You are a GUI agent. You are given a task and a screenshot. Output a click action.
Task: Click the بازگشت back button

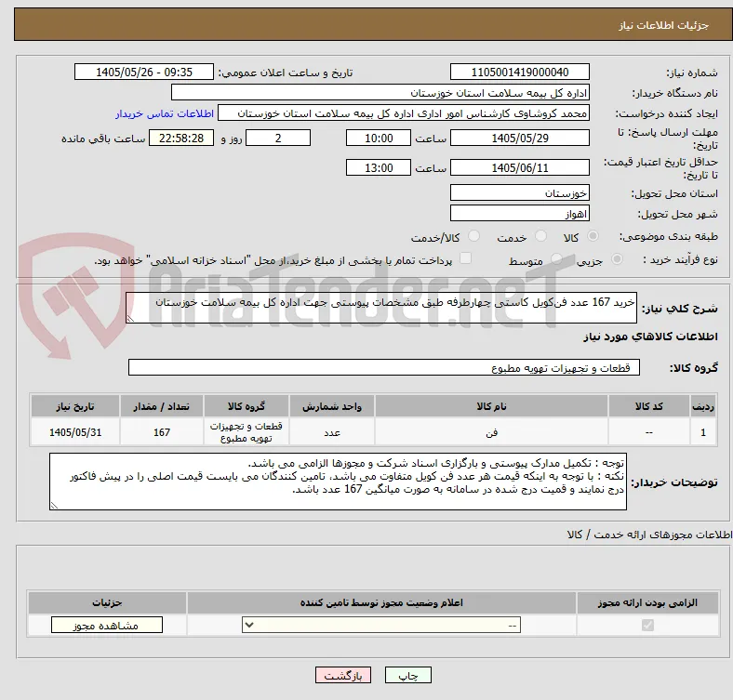pyautogui.click(x=343, y=676)
